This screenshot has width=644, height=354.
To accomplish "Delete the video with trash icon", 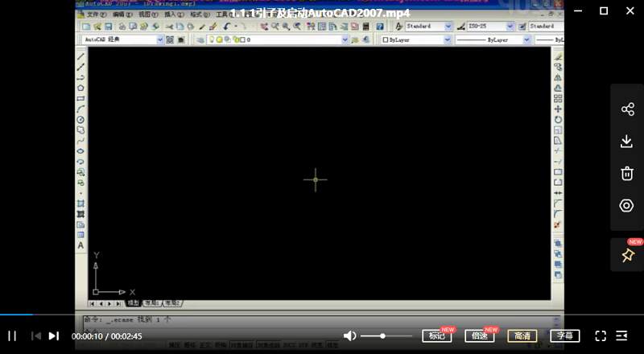I will (x=627, y=173).
